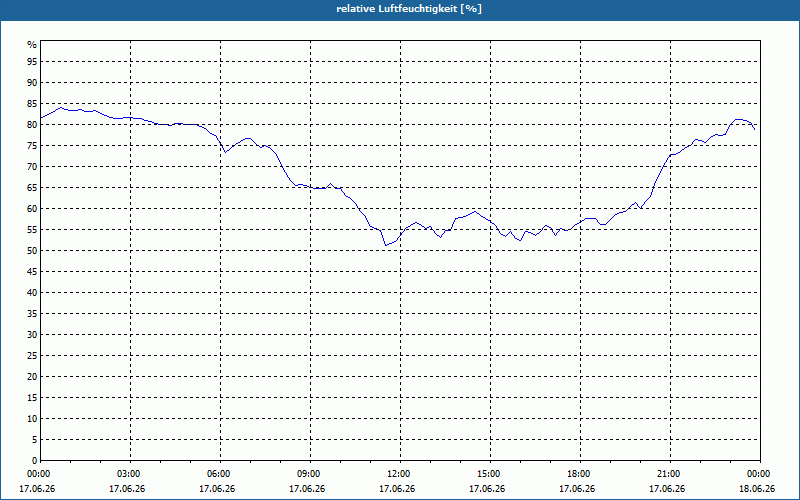The width and height of the screenshot is (800, 500).
Task: Click the y-axis value 60
Action: coord(32,209)
